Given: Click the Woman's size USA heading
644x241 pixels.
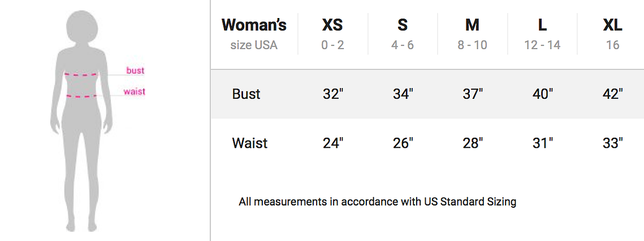Looking at the screenshot, I should [x=254, y=34].
